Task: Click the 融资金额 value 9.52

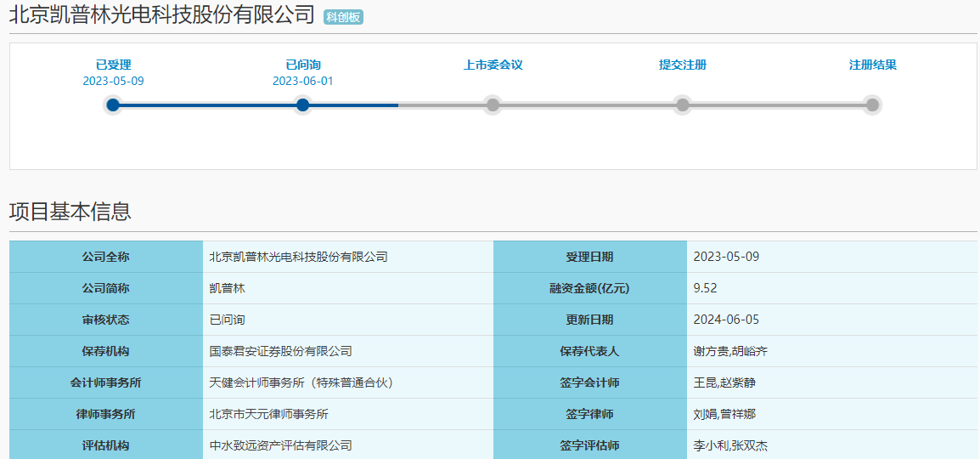Action: (705, 288)
